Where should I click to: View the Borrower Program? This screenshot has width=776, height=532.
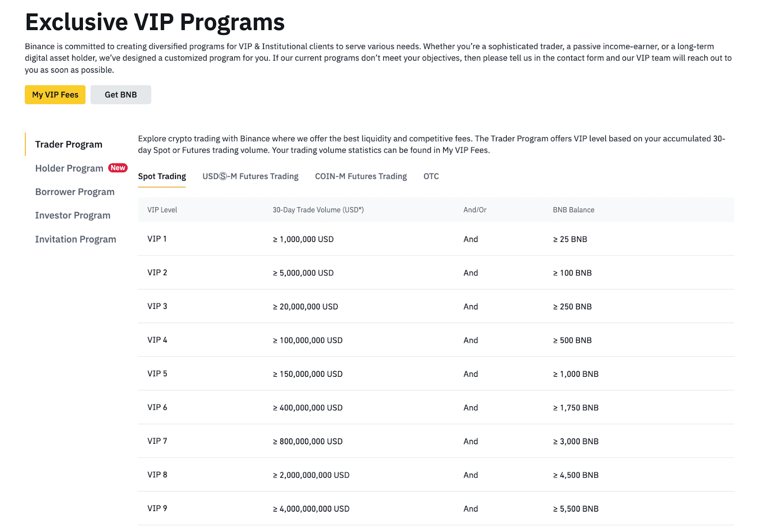tap(75, 192)
